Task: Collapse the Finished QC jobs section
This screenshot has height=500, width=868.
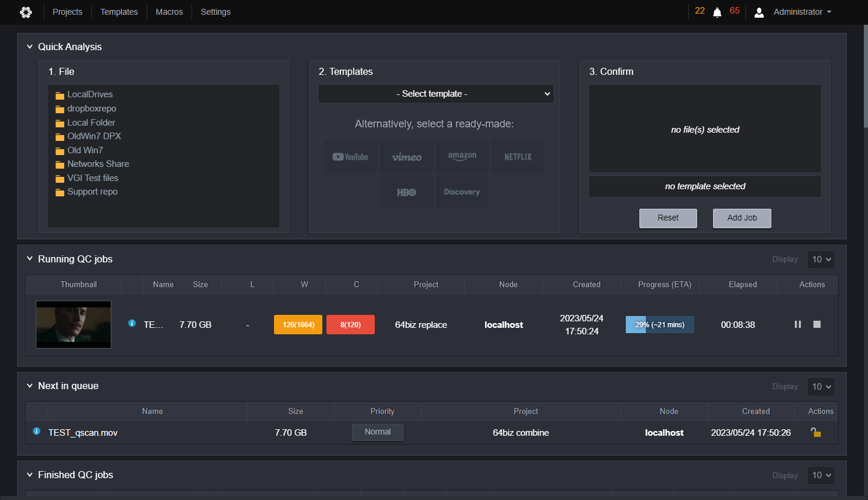Action: point(29,475)
